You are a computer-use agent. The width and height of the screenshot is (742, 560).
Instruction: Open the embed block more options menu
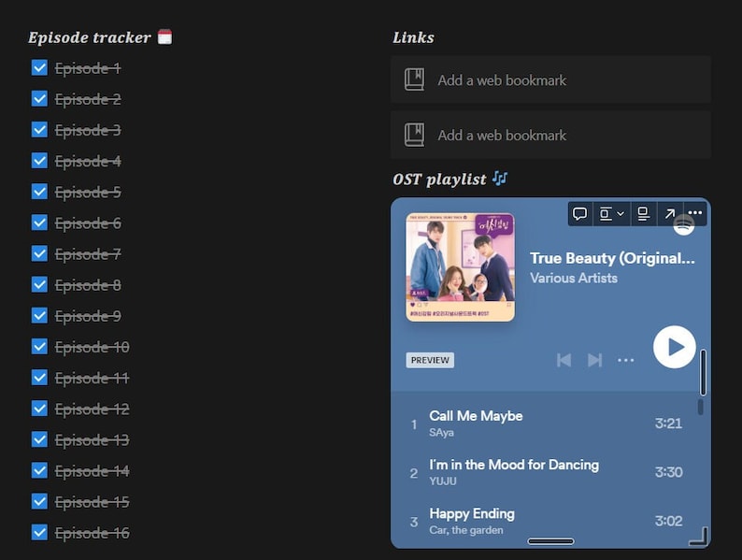(694, 213)
